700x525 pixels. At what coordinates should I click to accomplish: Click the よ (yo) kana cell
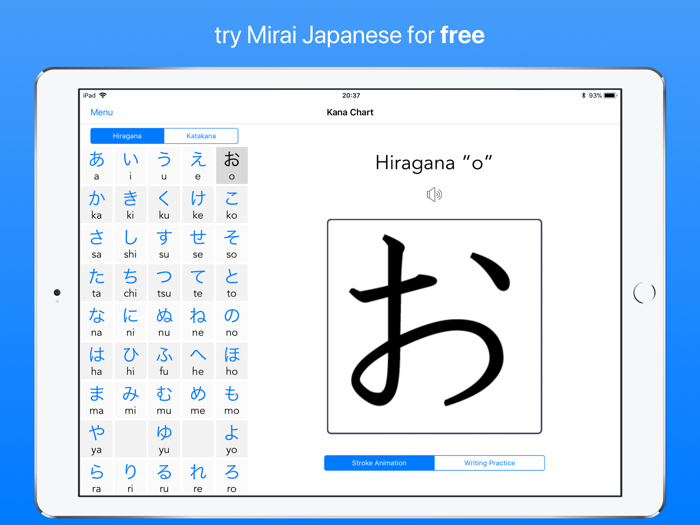(x=232, y=439)
